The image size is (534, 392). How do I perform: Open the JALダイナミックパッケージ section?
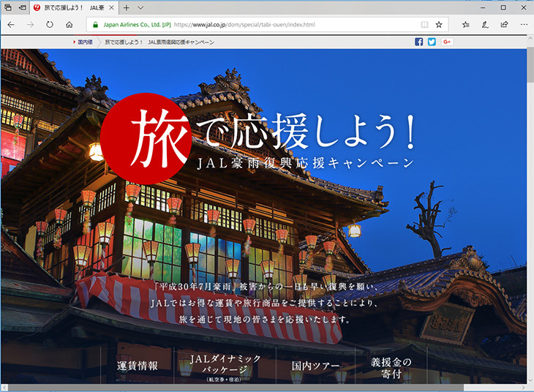coord(225,365)
